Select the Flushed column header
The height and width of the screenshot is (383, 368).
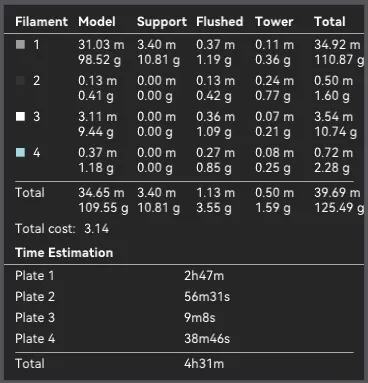(x=220, y=22)
